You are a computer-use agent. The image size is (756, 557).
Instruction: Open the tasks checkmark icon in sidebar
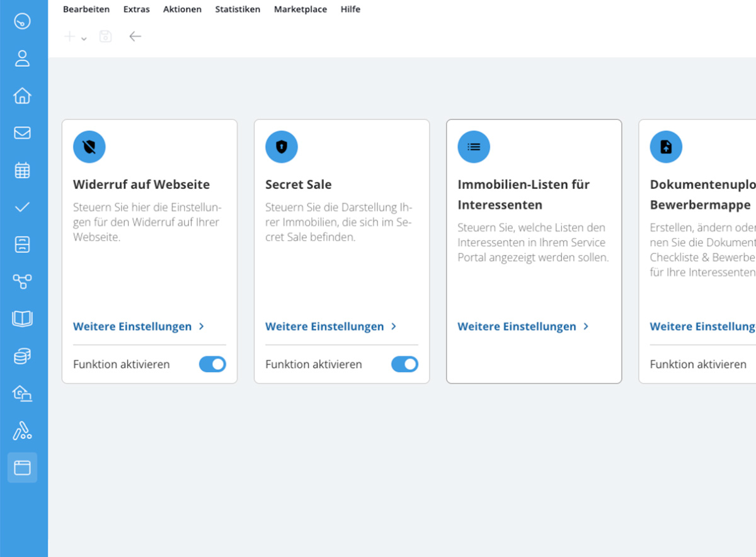tap(22, 207)
